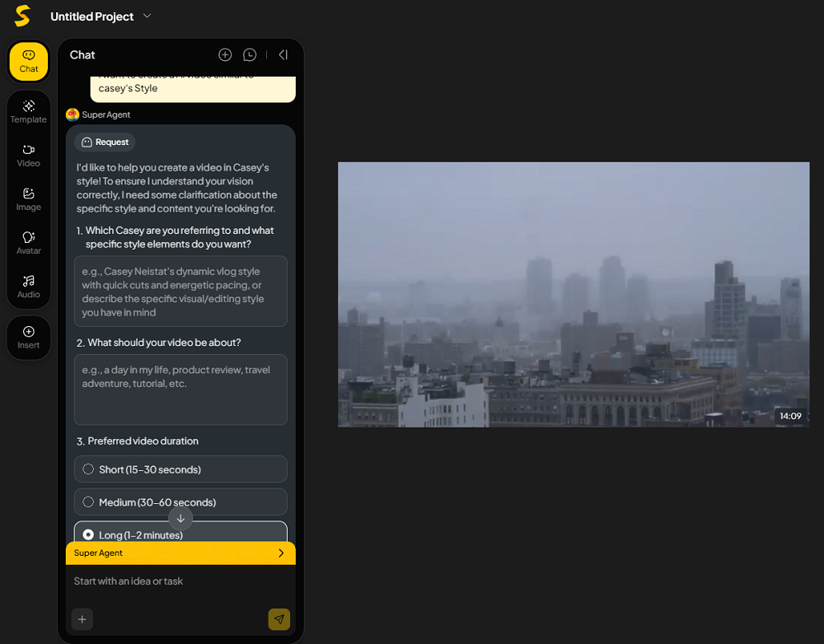Select Medium (30–60 seconds) duration

click(x=89, y=502)
